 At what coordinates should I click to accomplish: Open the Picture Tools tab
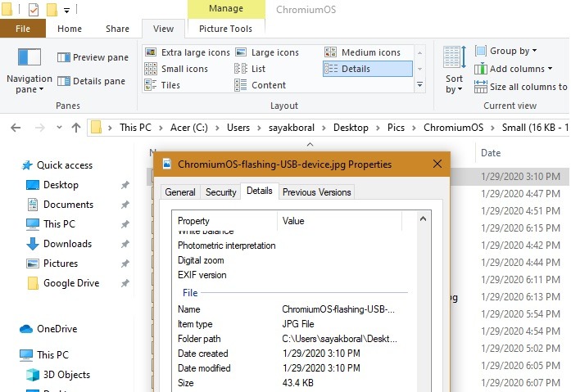click(225, 29)
